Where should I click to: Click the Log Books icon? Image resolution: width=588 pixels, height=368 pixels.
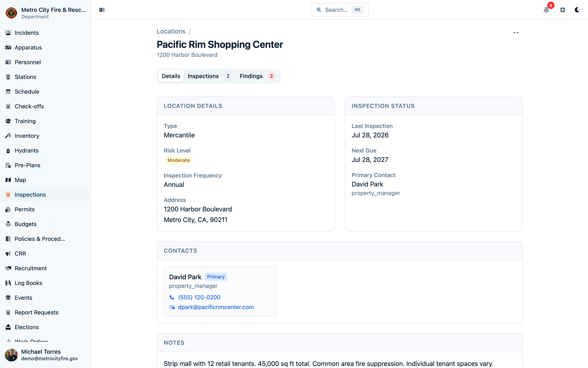click(8, 283)
